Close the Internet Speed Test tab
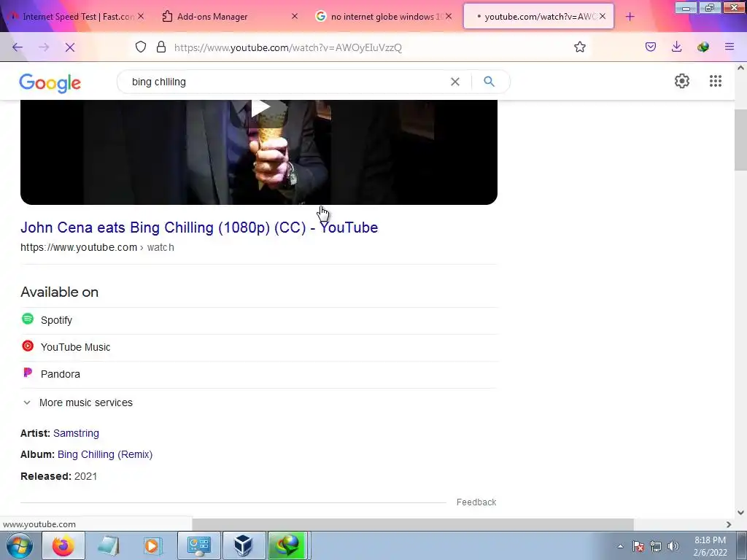 tap(141, 16)
